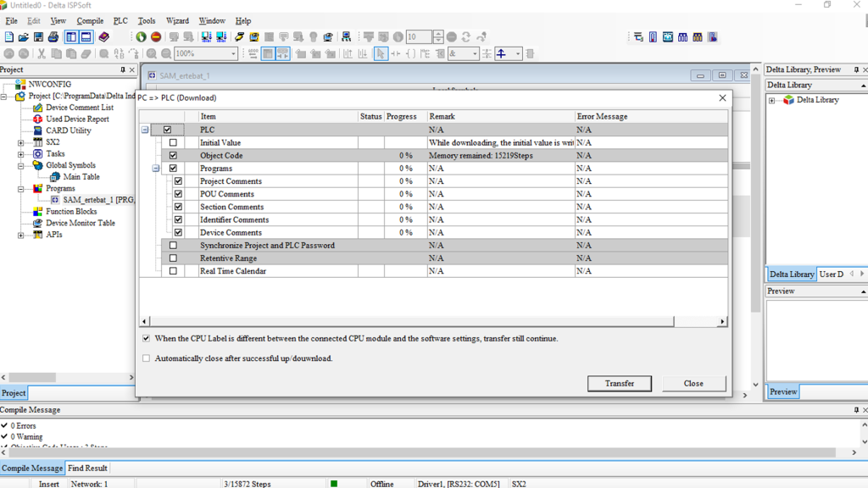This screenshot has width=868, height=488.
Task: Toggle the Section Comments checkbox
Action: pyautogui.click(x=178, y=207)
